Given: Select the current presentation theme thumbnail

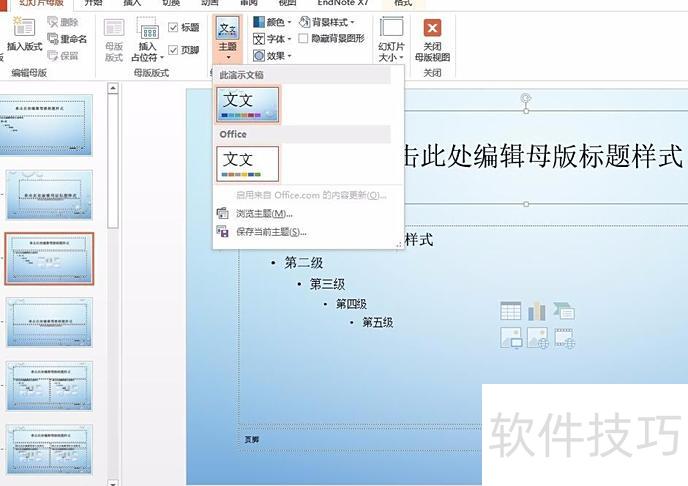Looking at the screenshot, I should click(x=247, y=104).
